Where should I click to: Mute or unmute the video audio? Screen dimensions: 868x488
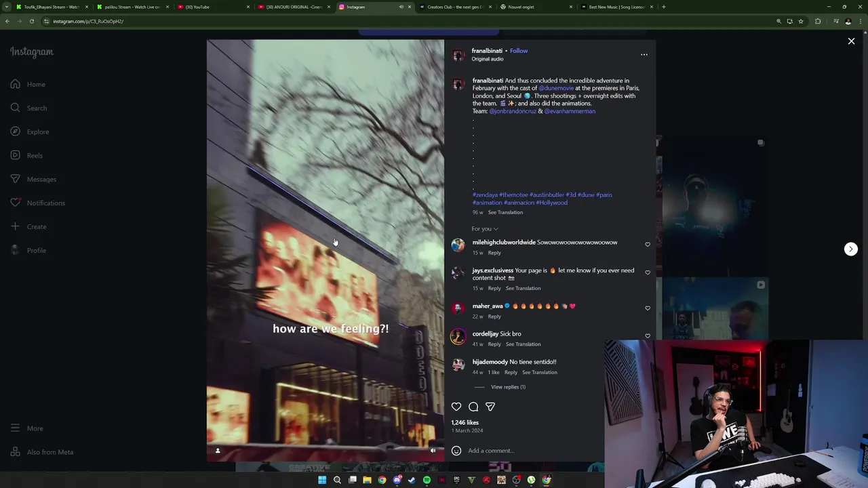pos(433,451)
